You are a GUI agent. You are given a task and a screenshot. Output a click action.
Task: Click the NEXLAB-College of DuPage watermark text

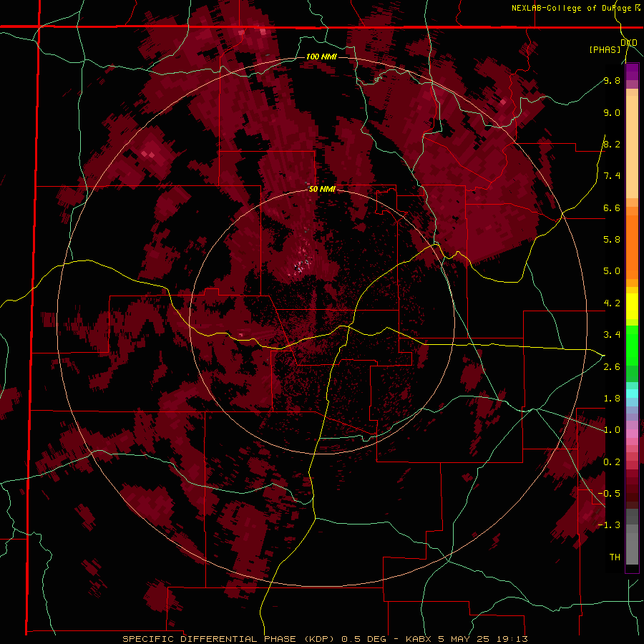575,8
